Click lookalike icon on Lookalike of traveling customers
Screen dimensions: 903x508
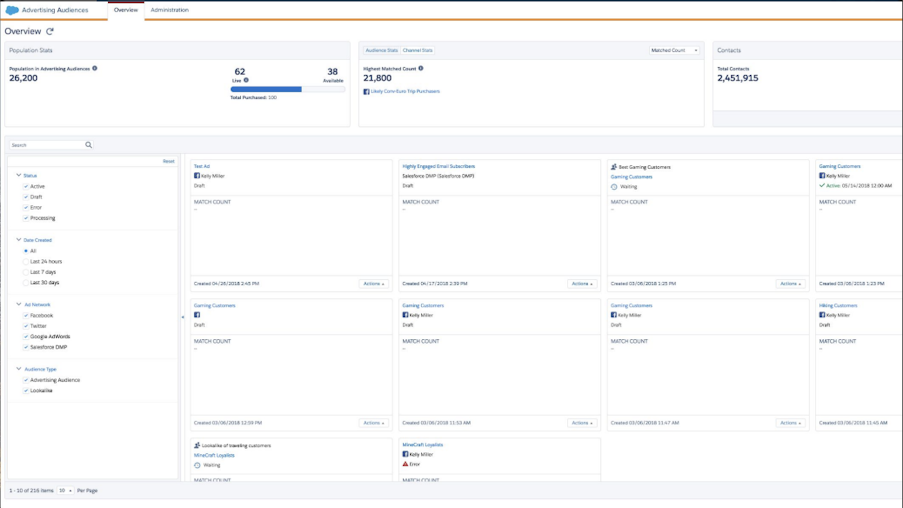[x=197, y=445]
